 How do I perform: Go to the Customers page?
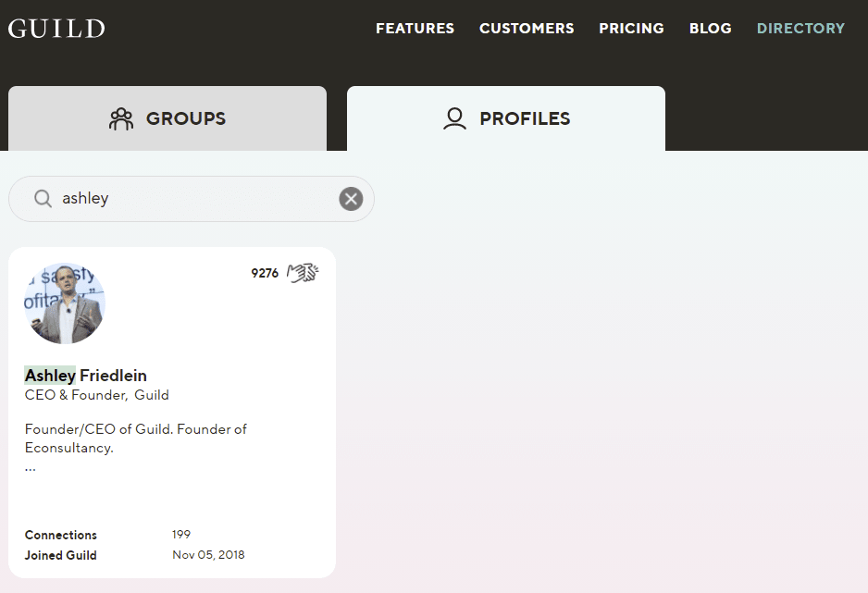(527, 28)
